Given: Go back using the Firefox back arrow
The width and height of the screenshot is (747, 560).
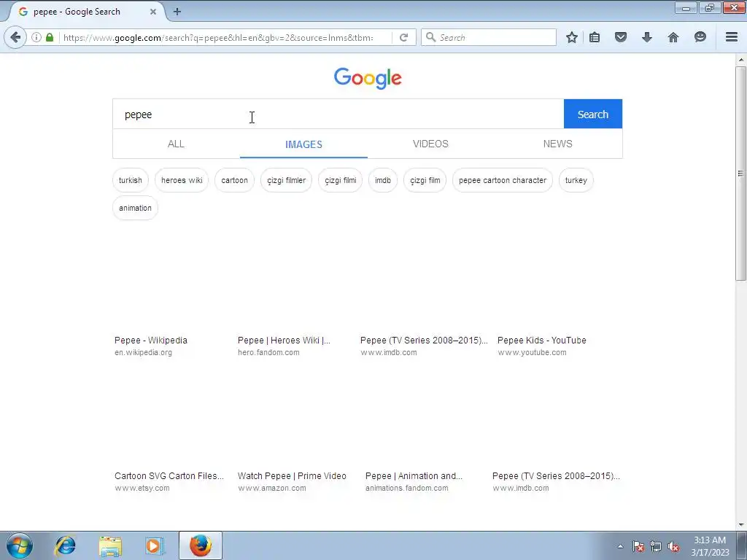Looking at the screenshot, I should (x=15, y=37).
